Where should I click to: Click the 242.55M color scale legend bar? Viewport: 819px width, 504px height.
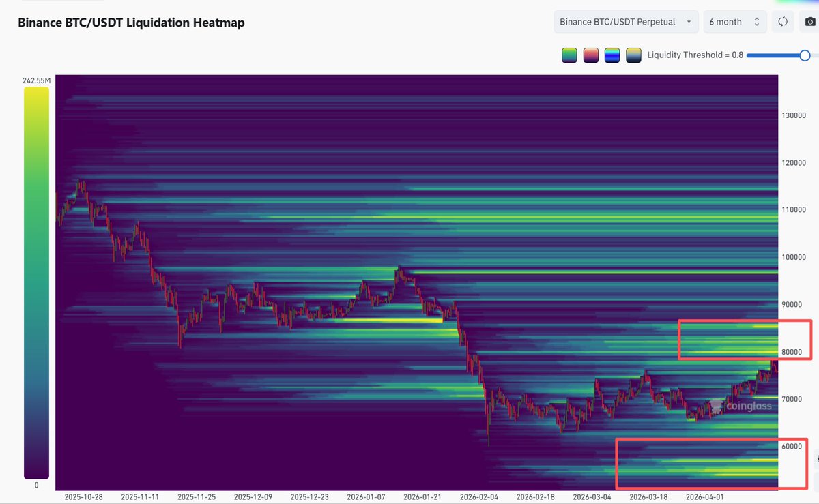coord(36,283)
